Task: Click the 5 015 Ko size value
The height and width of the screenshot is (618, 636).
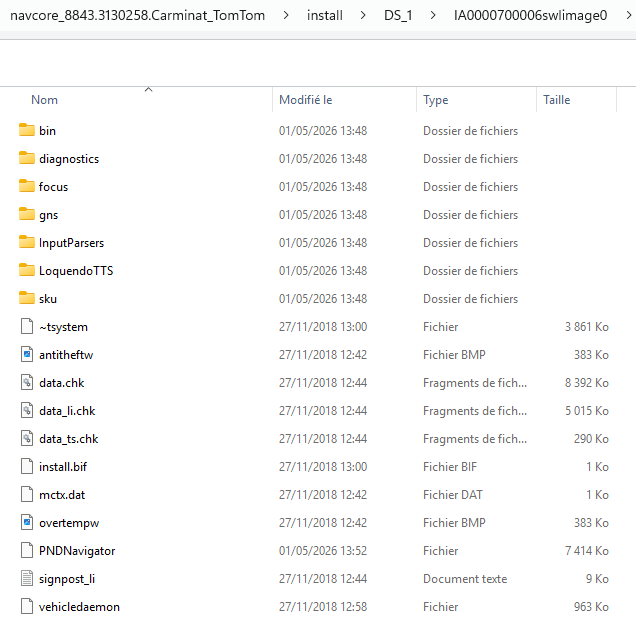Action: point(587,411)
